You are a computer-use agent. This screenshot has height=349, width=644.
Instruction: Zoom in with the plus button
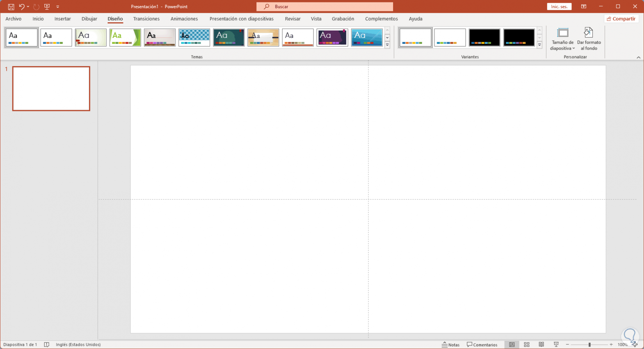click(x=611, y=345)
